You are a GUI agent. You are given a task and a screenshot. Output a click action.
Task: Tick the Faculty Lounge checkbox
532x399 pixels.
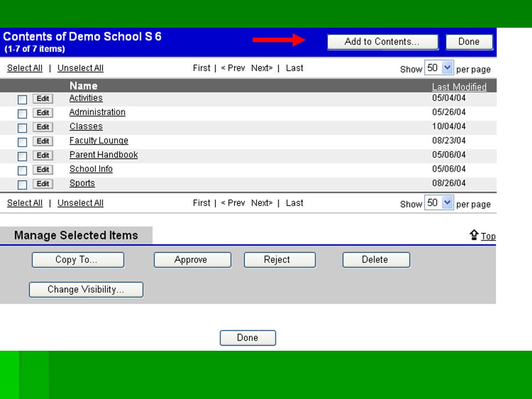[x=22, y=142]
